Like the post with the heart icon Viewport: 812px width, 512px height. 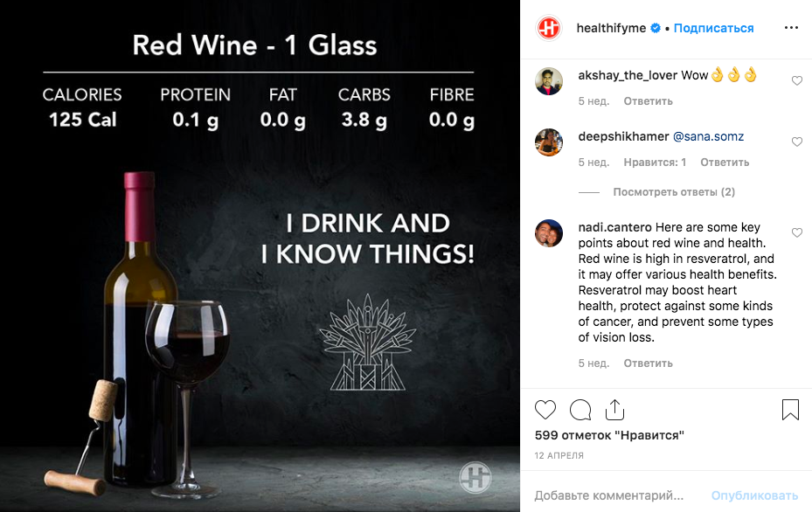[x=545, y=410]
